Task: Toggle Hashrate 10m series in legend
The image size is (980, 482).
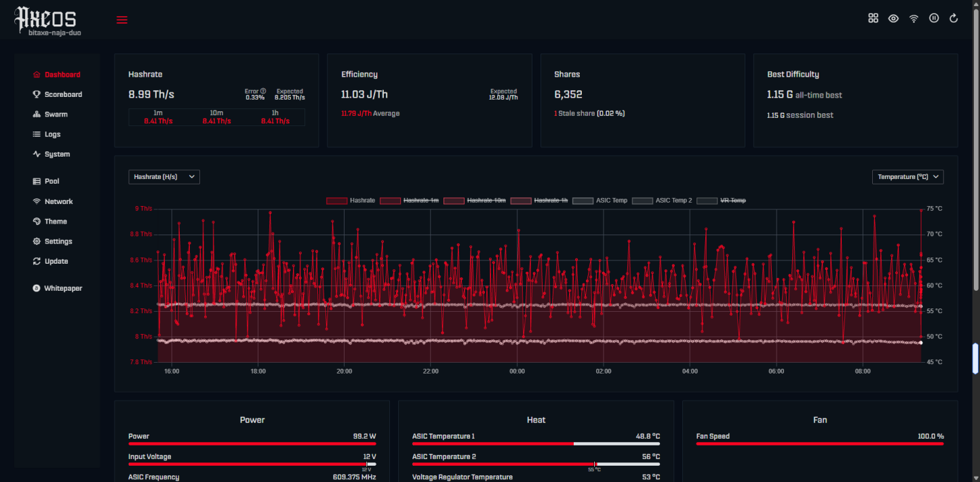Action: [x=475, y=201]
